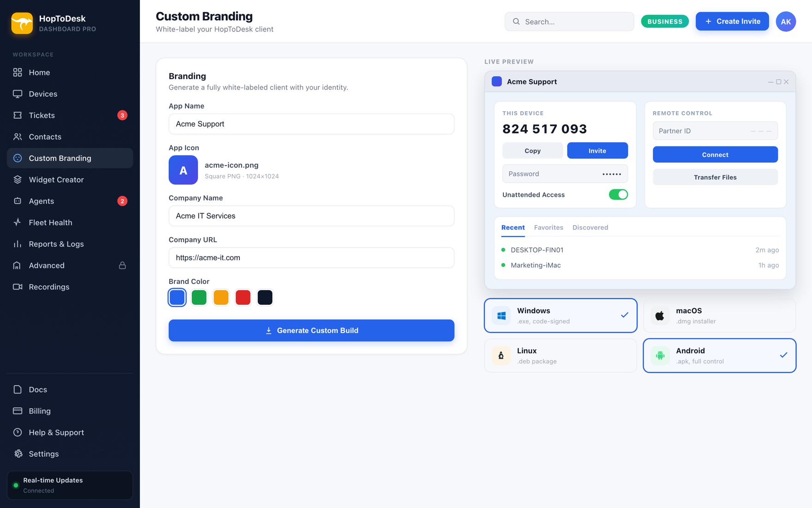Viewport: 812px width, 508px height.
Task: Click the Custom Branding palette icon
Action: point(18,158)
